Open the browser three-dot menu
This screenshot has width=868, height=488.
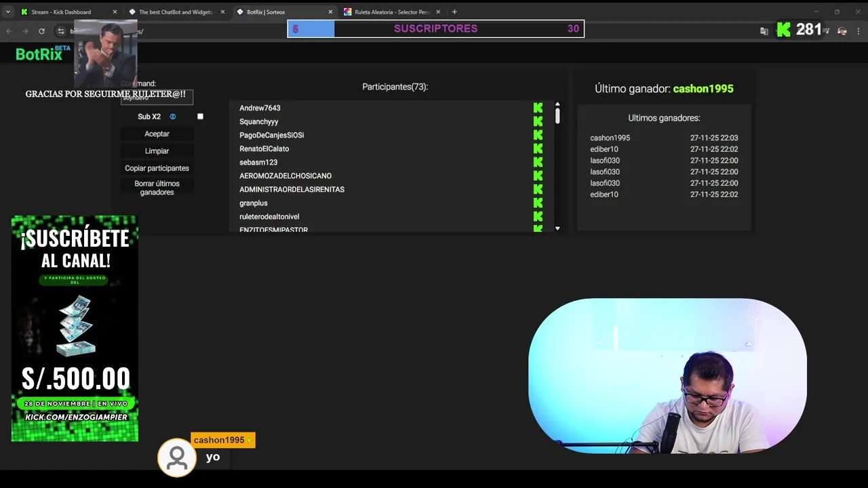point(859,30)
